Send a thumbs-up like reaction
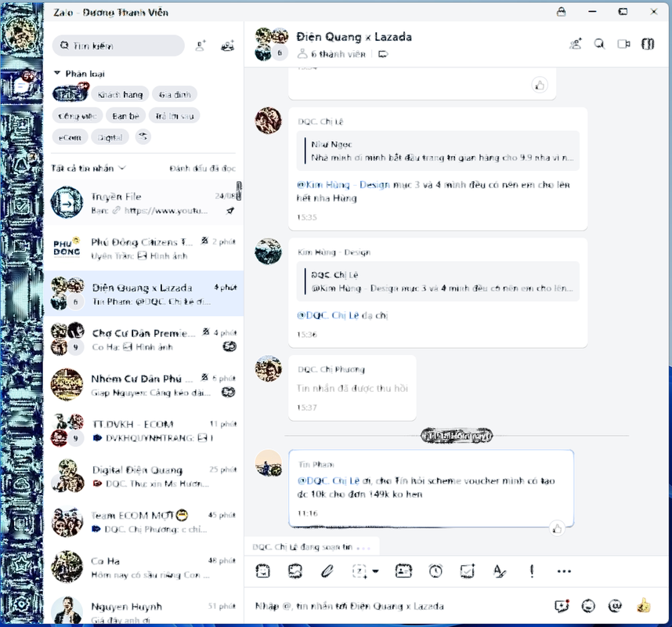The height and width of the screenshot is (627, 672). pyautogui.click(x=643, y=606)
